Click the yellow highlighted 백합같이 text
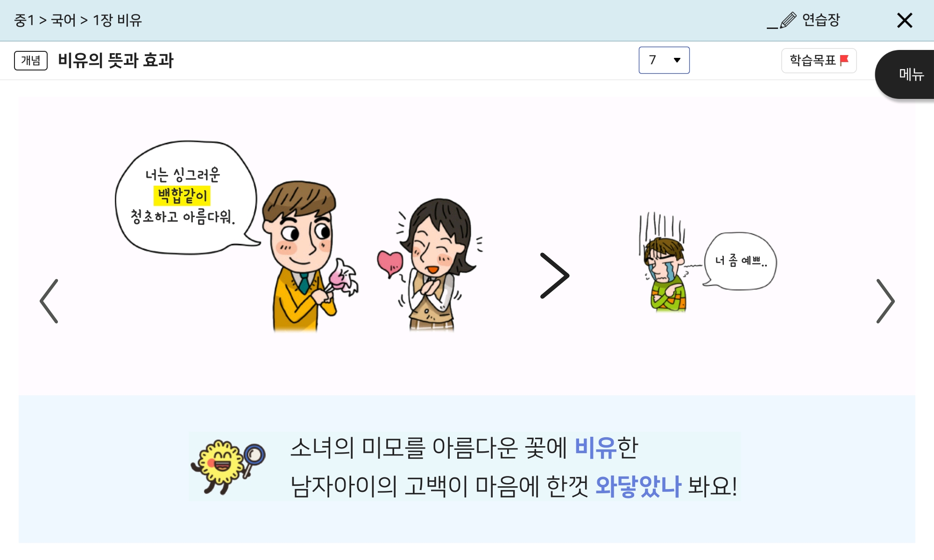The height and width of the screenshot is (560, 934). [x=182, y=196]
